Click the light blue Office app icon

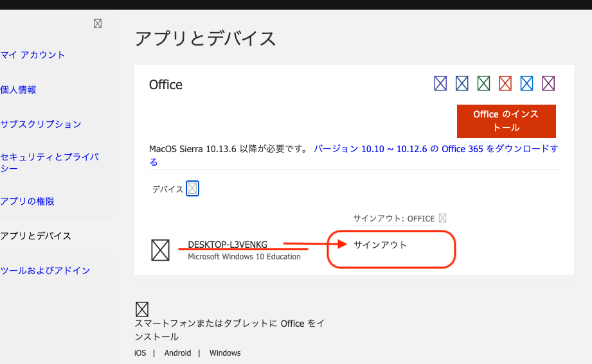coord(526,83)
